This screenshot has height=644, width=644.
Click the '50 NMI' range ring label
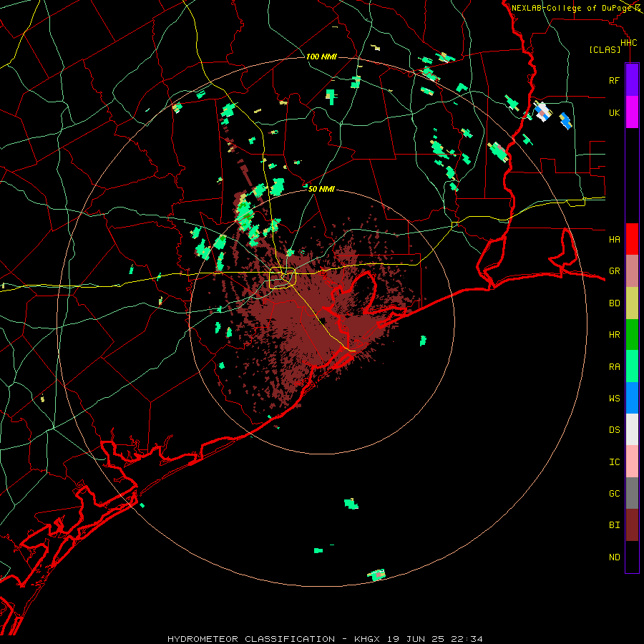(x=321, y=189)
